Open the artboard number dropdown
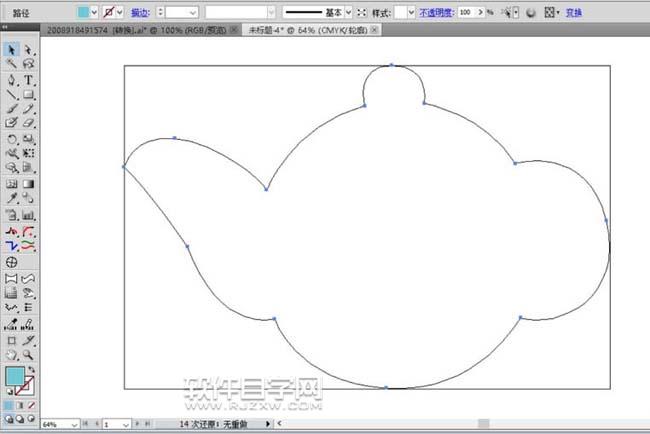 126,424
